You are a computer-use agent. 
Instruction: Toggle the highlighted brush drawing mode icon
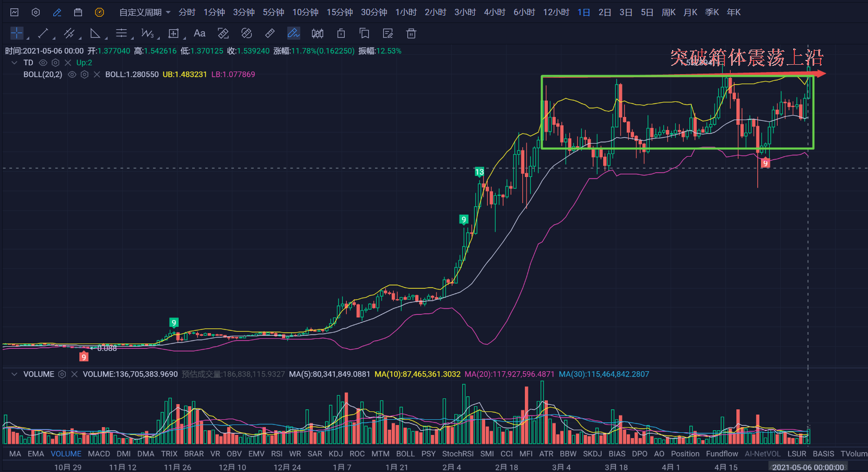294,33
